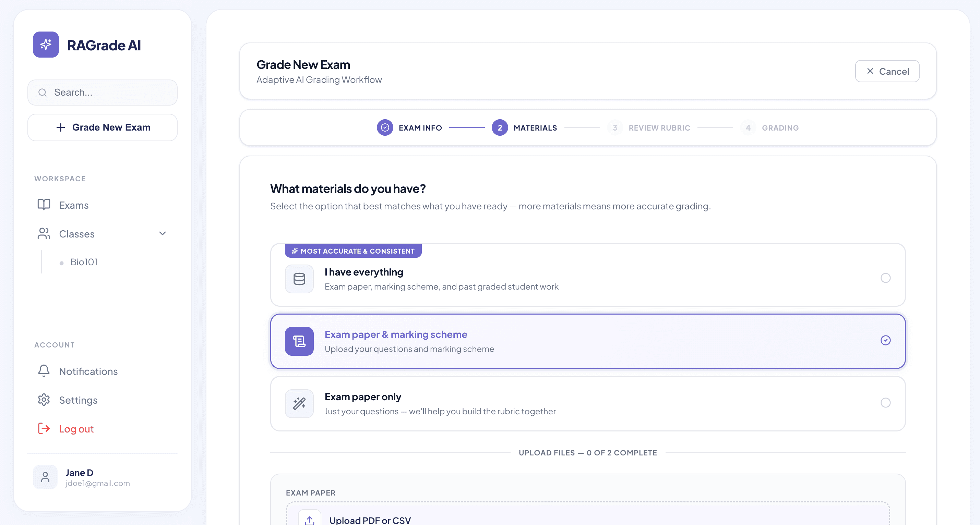Click the upload arrow icon under Exam Paper
This screenshot has height=525, width=980.
309,520
